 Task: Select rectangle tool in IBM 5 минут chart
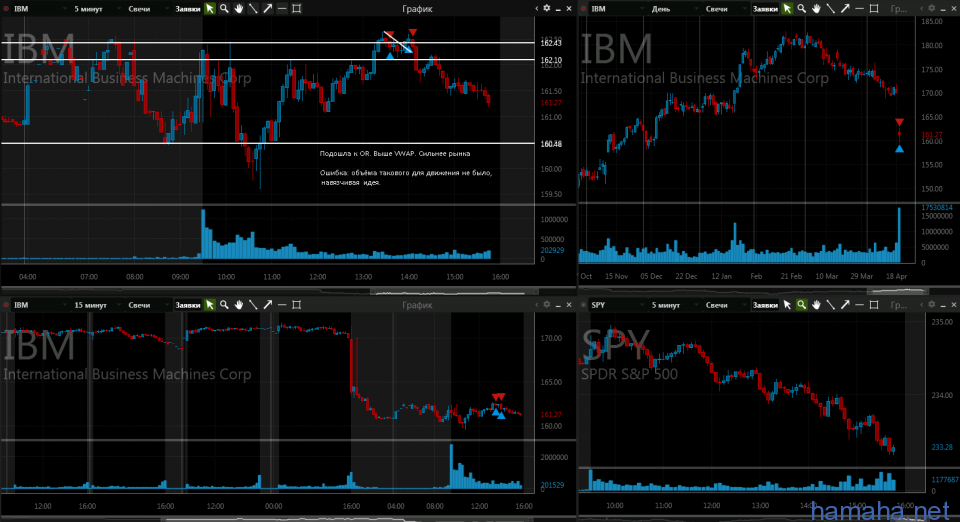click(x=297, y=9)
